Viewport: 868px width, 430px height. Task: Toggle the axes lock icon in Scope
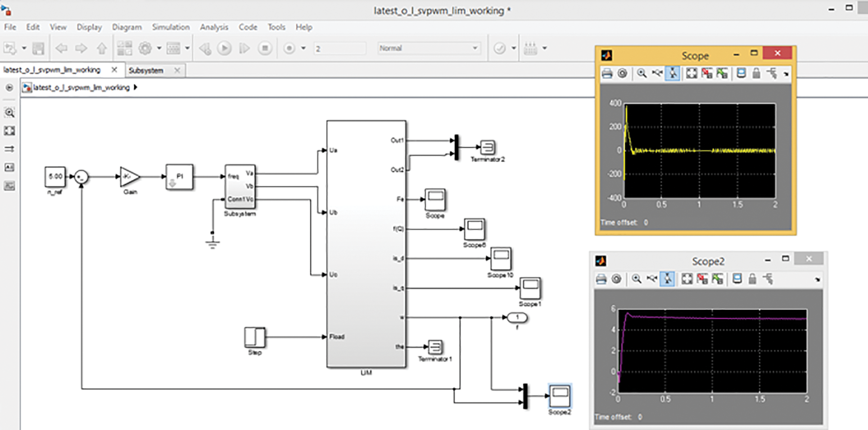(756, 73)
